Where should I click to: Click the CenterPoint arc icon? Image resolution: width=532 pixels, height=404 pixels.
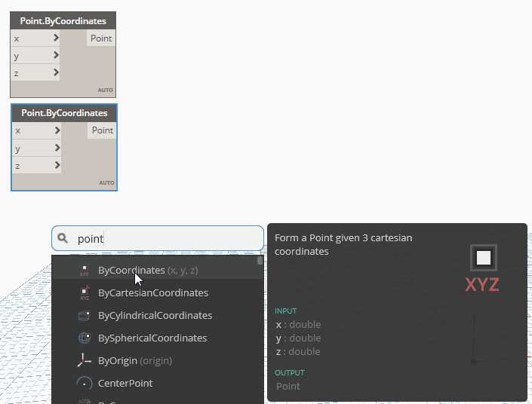84,383
